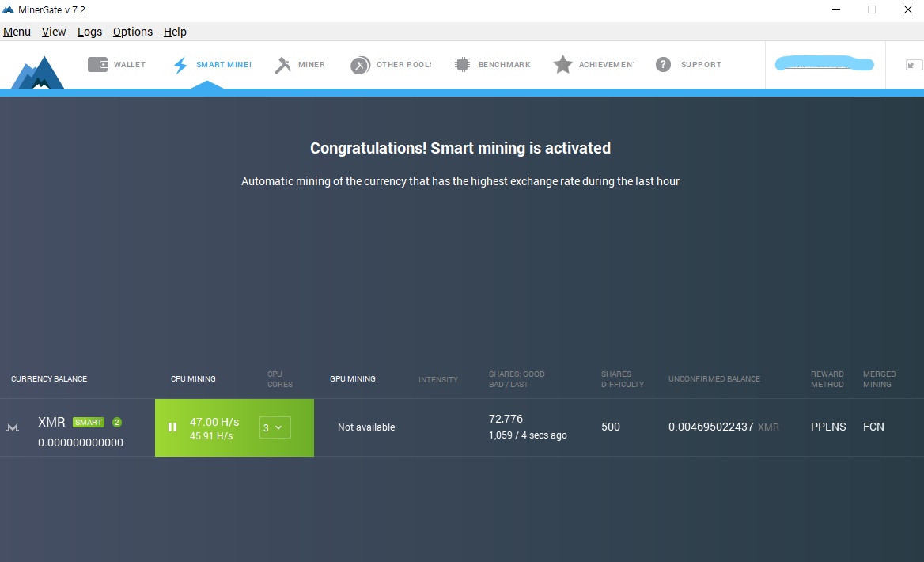Image resolution: width=924 pixels, height=562 pixels.
Task: Click 'Congratulations! Smart mining is activated' heading
Action: click(460, 148)
